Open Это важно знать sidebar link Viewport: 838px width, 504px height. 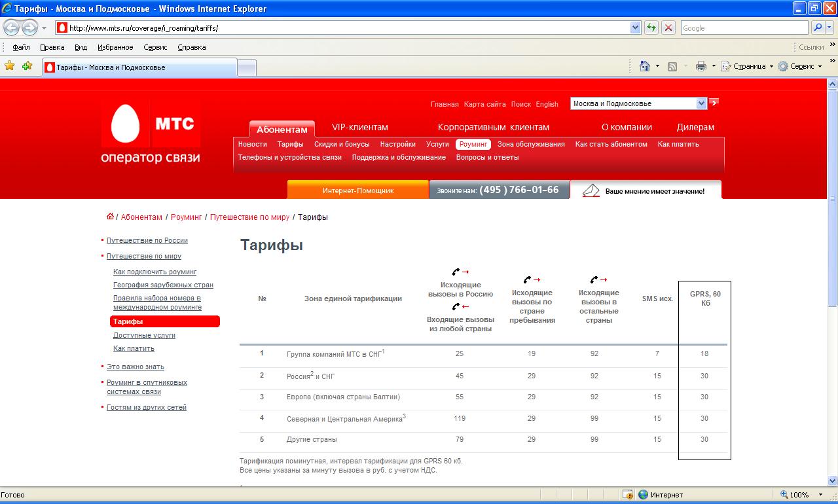136,367
